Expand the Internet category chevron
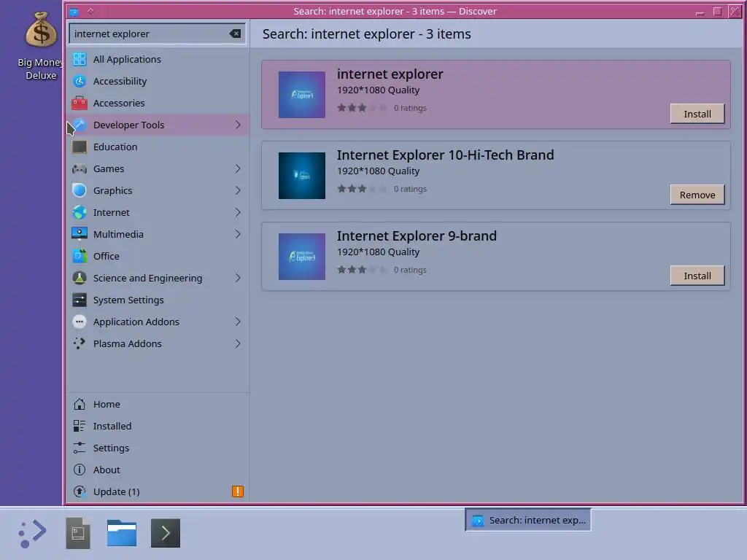 click(238, 212)
